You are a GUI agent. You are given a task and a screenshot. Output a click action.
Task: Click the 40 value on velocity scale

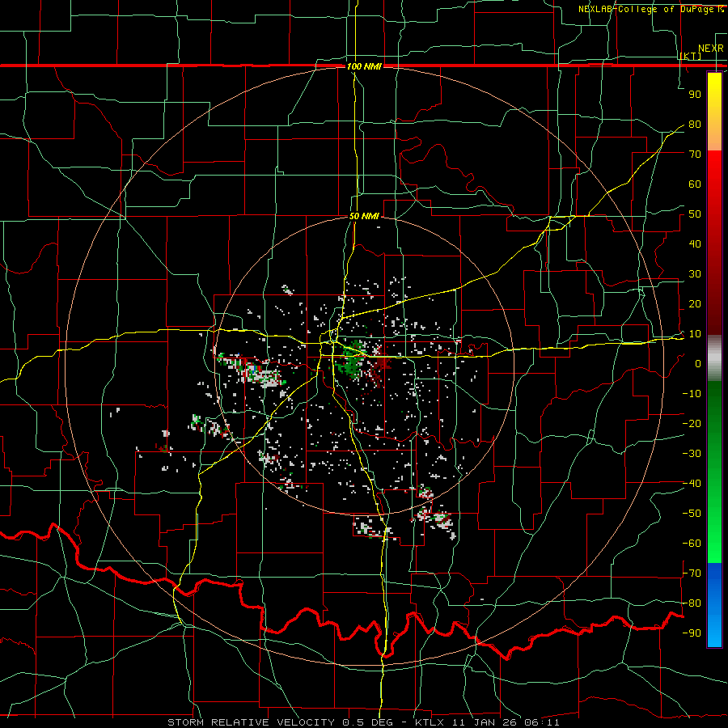pyautogui.click(x=695, y=244)
